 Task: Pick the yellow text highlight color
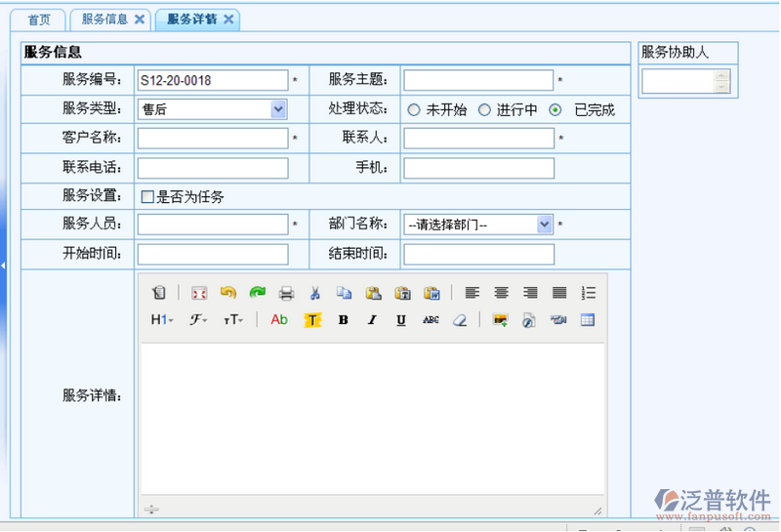[312, 320]
